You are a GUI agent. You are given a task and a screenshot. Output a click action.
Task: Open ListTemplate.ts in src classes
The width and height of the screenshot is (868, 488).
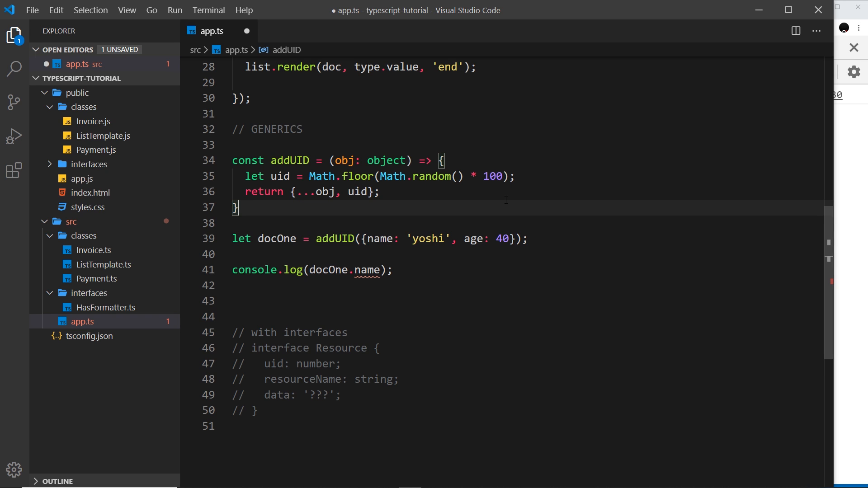[x=104, y=264]
